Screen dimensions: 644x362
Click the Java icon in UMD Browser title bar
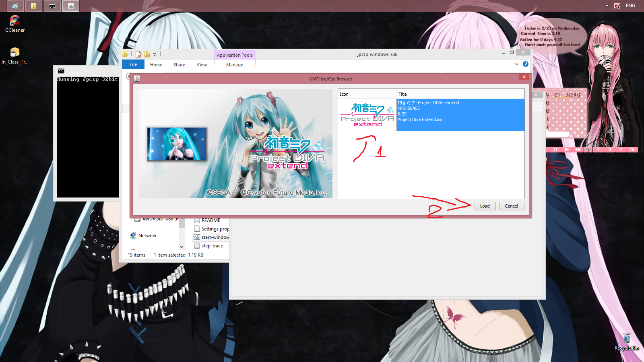(137, 78)
